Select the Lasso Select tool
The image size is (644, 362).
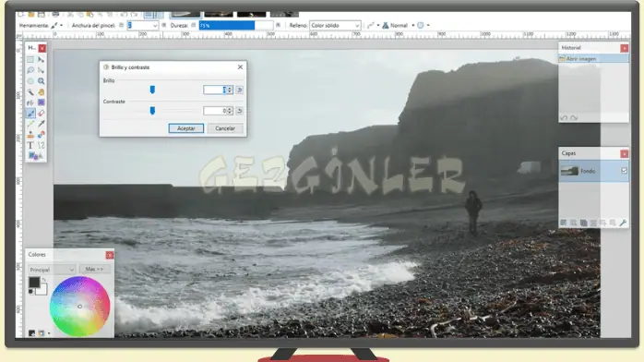(x=30, y=70)
